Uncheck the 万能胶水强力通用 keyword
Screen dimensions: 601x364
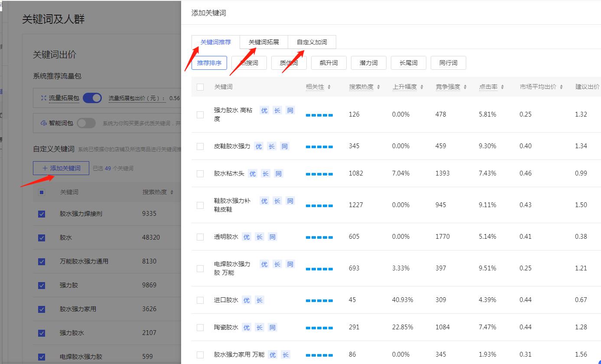[42, 262]
